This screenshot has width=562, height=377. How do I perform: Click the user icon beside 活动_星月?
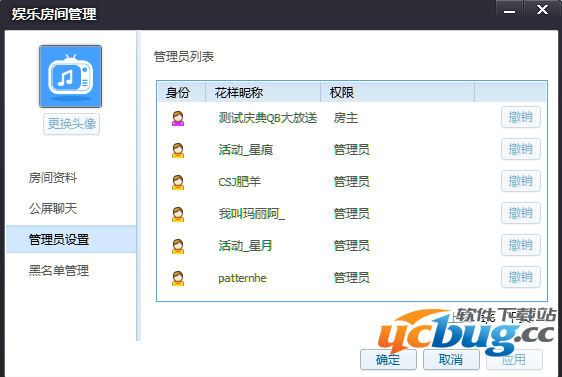[178, 246]
